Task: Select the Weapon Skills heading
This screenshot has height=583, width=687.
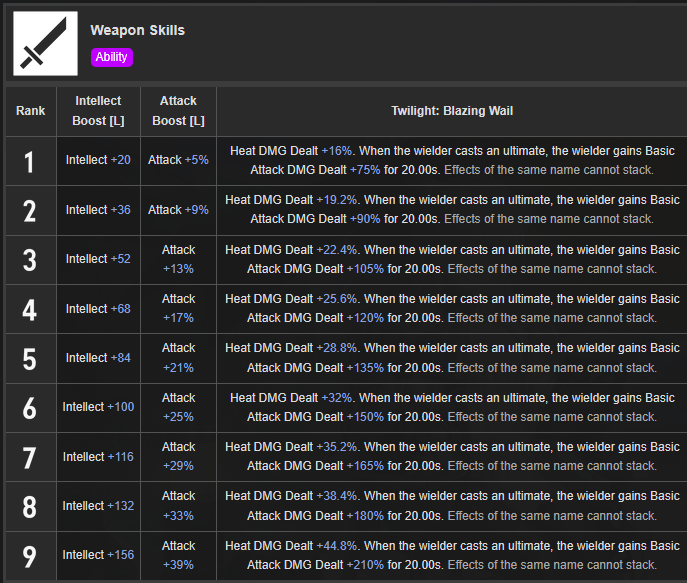Action: pyautogui.click(x=138, y=30)
